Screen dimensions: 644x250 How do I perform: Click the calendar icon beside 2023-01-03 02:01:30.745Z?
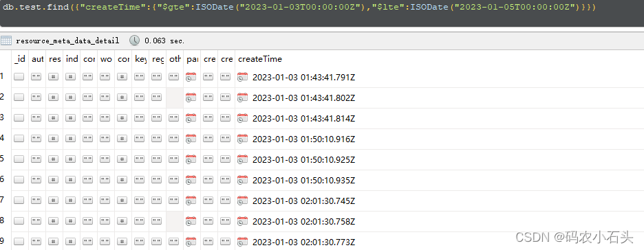click(x=243, y=201)
